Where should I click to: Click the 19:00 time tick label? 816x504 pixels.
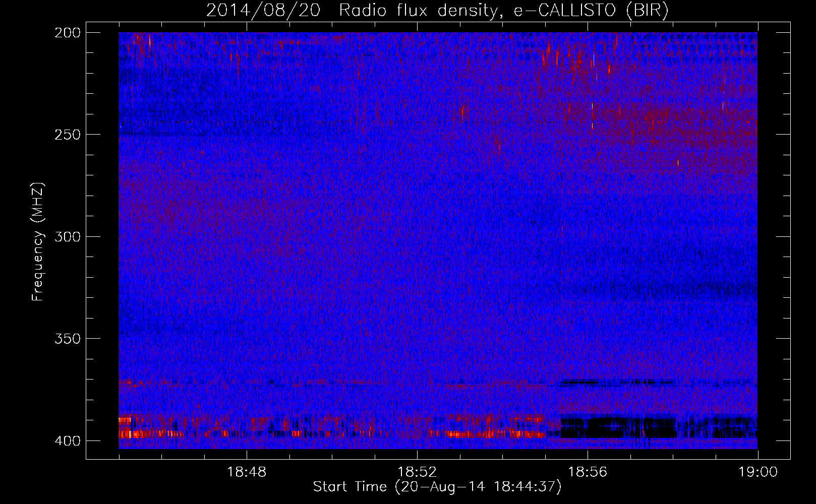[x=758, y=472]
